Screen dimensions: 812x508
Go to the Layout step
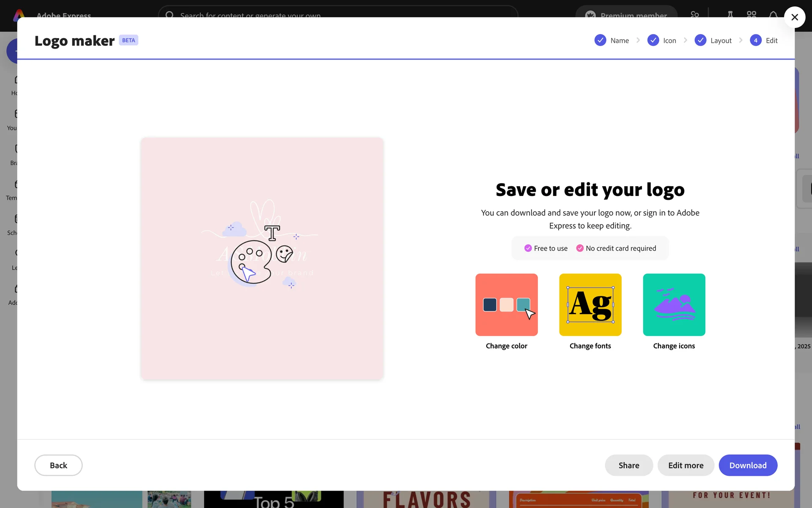[x=721, y=41]
